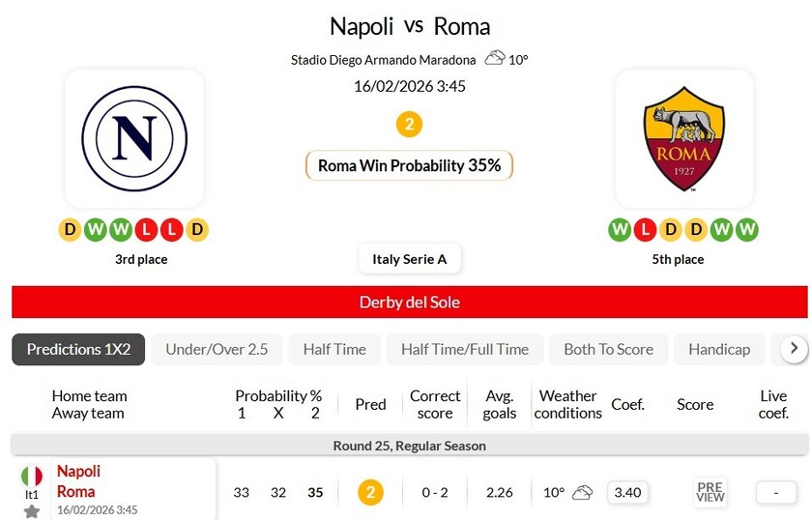
Task: Click the 3.40 coefficient odds button
Action: click(627, 492)
